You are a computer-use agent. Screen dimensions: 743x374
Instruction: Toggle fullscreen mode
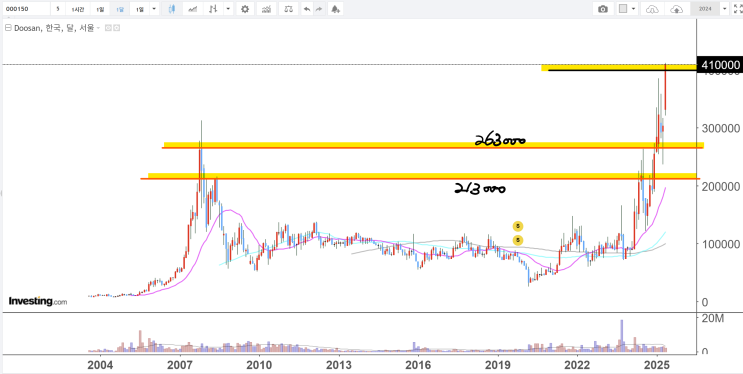737,9
